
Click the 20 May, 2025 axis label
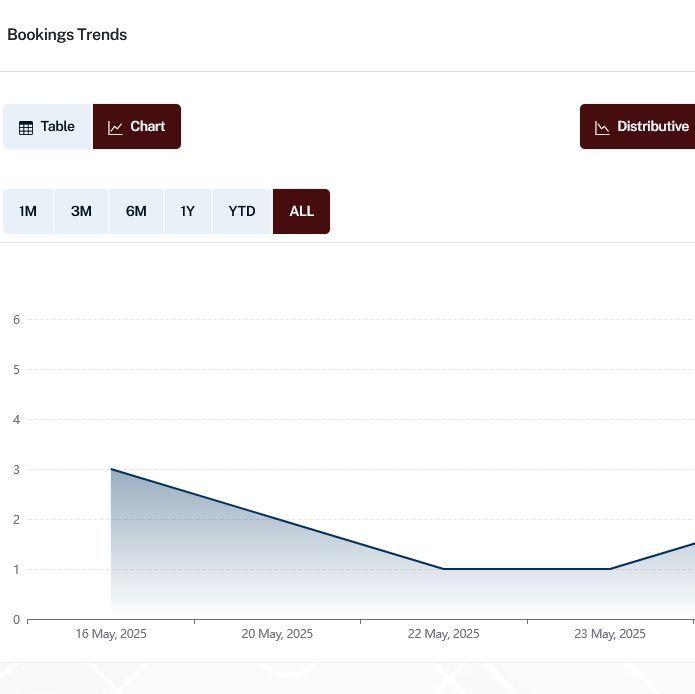(277, 634)
